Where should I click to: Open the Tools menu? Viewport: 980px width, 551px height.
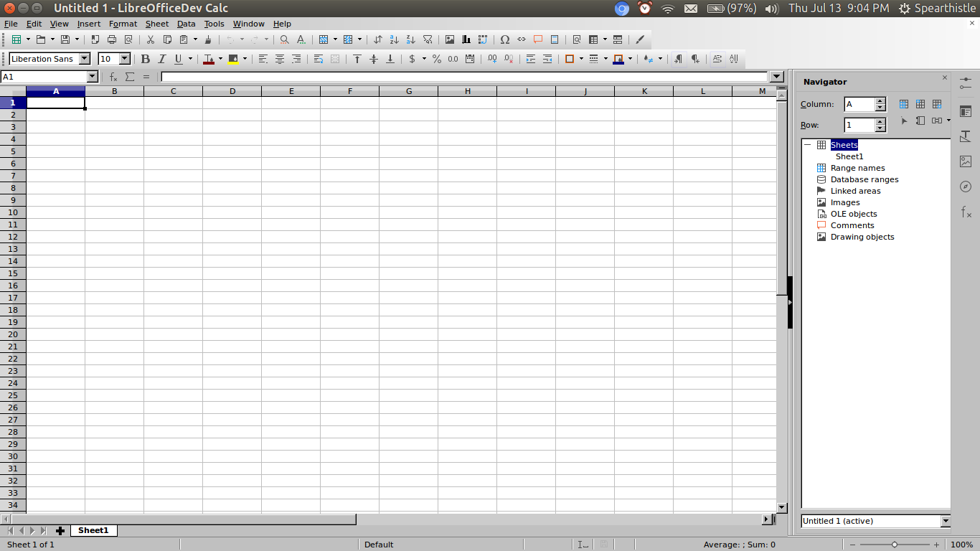point(214,24)
